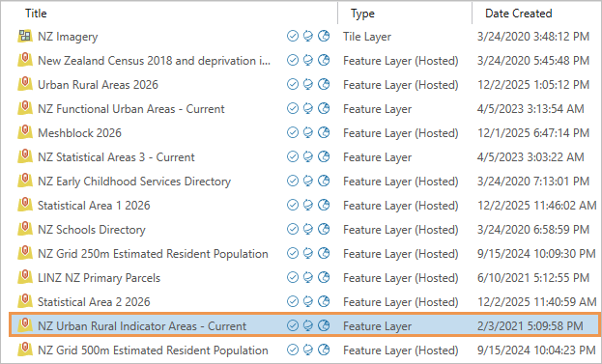Select NZ Grid 250m Estimated Resident Population title

(153, 254)
